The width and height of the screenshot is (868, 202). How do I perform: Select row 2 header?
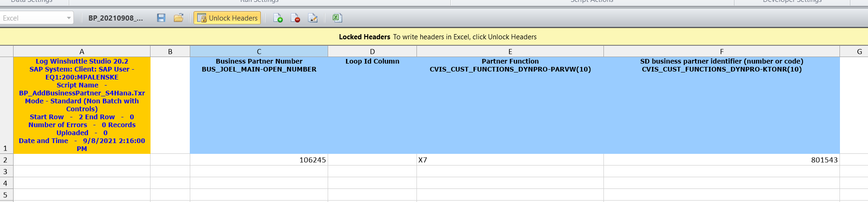(6, 160)
